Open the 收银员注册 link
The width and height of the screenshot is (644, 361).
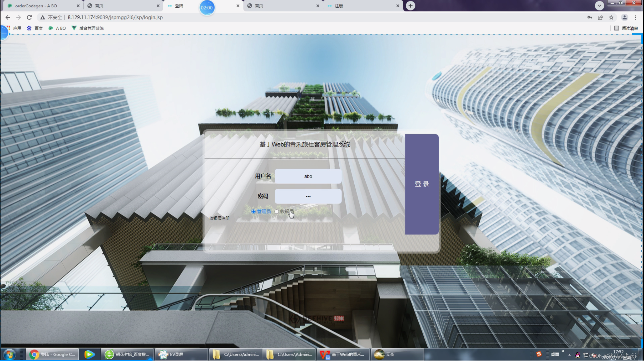(219, 218)
